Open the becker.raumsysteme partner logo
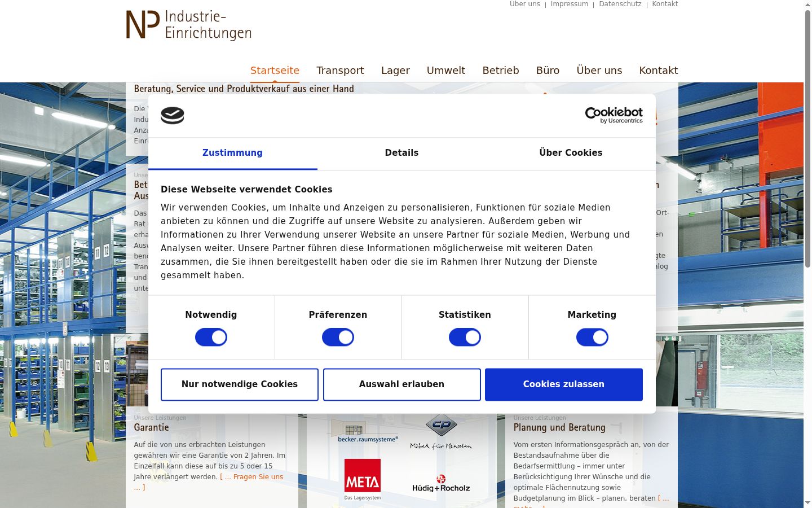The image size is (812, 508). [367, 432]
